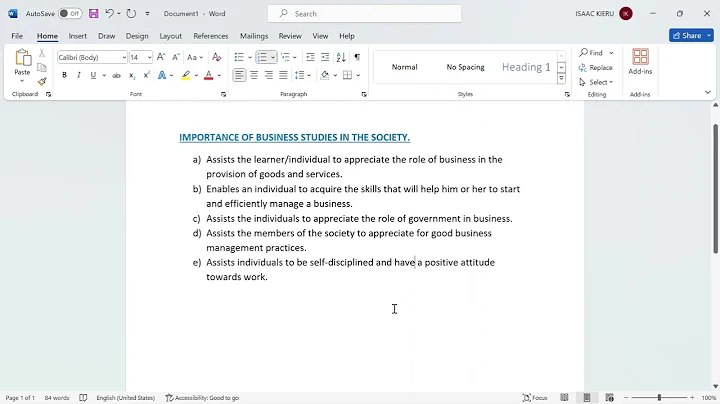Apply the Normal style
This screenshot has width=720, height=404.
[x=405, y=67]
